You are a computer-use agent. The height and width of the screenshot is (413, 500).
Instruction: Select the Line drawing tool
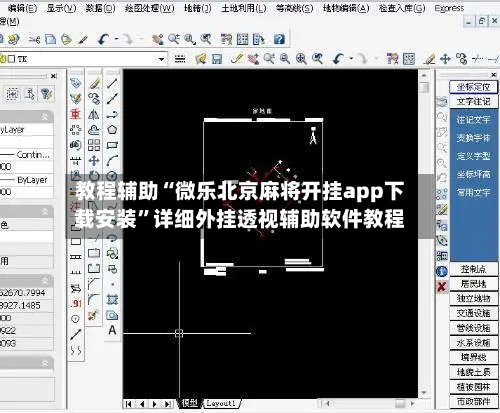tap(112, 84)
